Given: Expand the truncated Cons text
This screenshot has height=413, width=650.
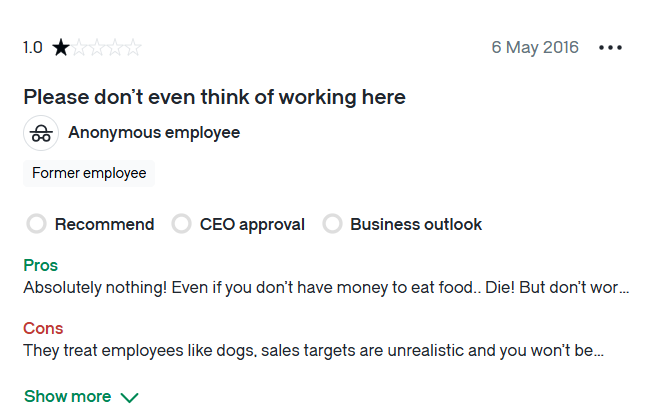Looking at the screenshot, I should 313,350.
